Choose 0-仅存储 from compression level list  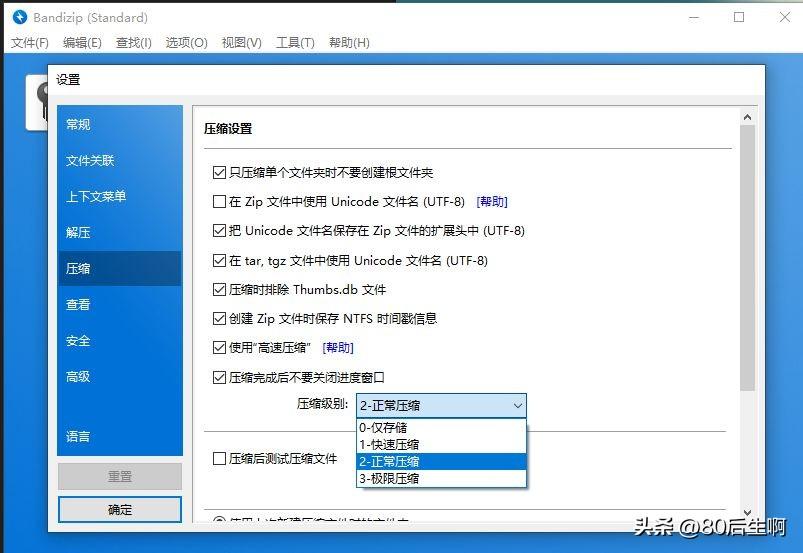tap(441, 428)
